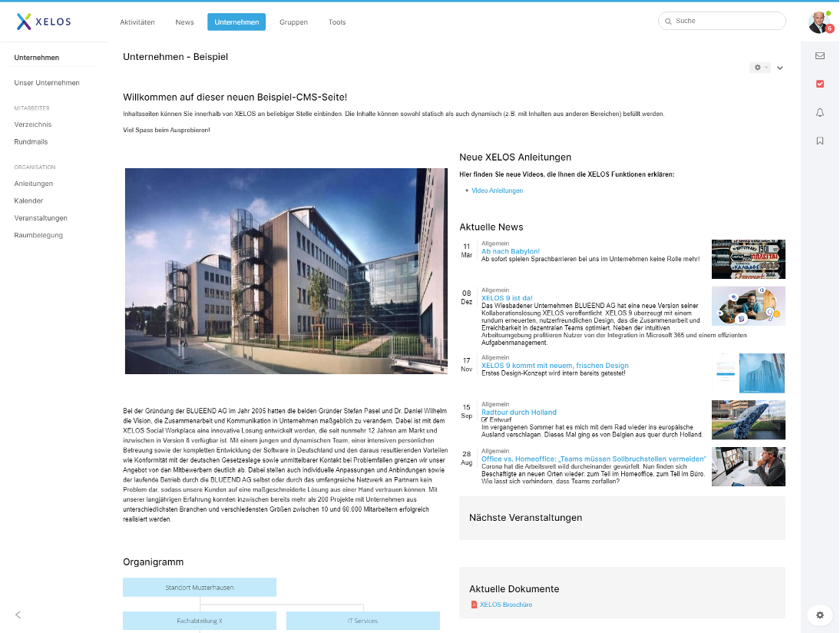The height and width of the screenshot is (633, 840).
Task: Open bookmarks icon in right sidebar
Action: pos(820,141)
